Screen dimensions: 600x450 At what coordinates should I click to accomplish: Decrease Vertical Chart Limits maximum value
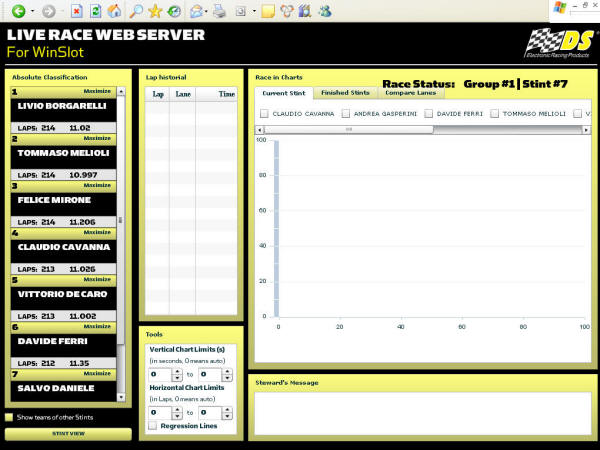pyautogui.click(x=227, y=378)
